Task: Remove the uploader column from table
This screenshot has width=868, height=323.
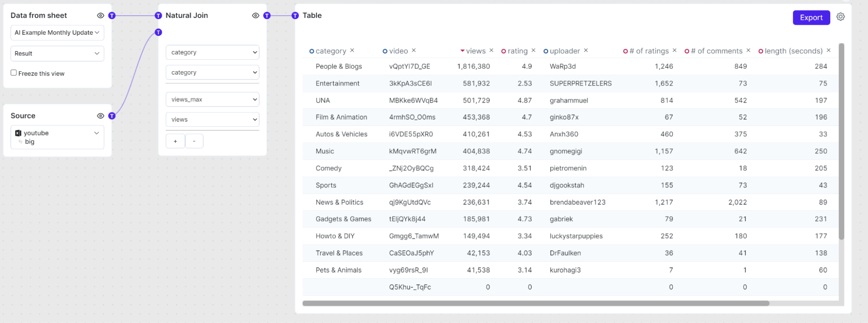Action: (x=586, y=50)
